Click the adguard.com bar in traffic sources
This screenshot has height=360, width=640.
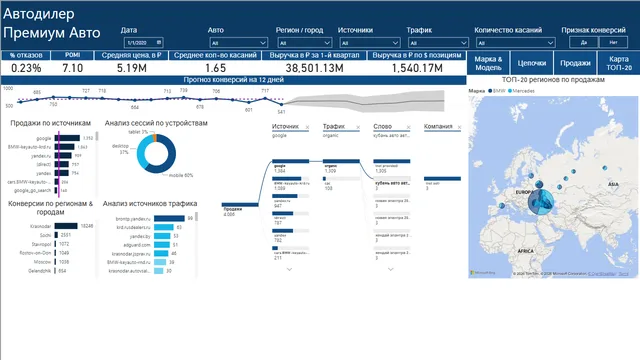click(162, 245)
